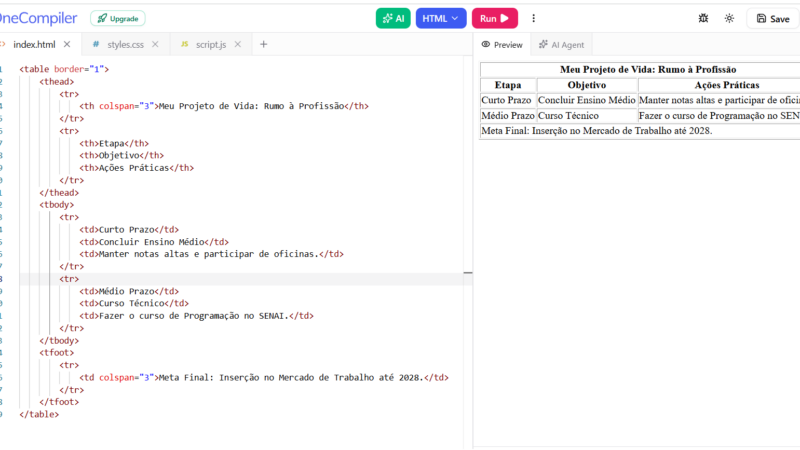Click 'Médio Prazo' cell in preview
This screenshot has width=800, height=450.
[x=508, y=116]
